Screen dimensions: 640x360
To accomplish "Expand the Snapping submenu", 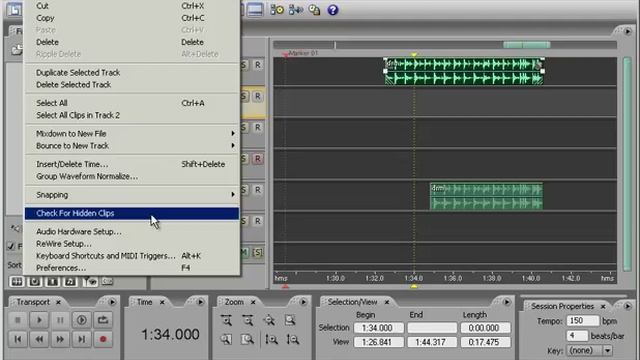I will [x=132, y=195].
